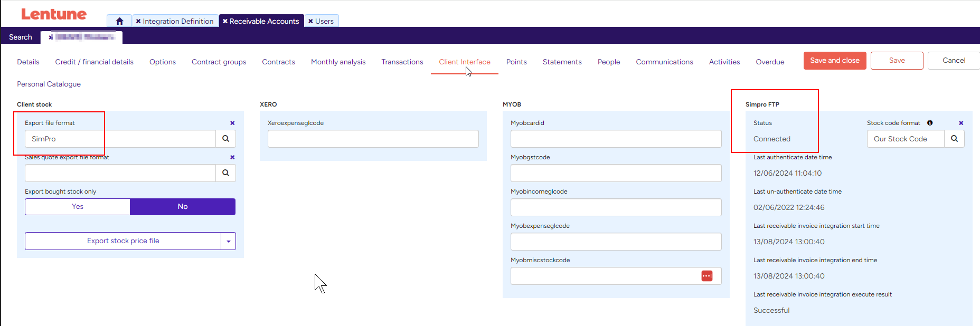Open the Contract groups tab
Image resolution: width=980 pixels, height=326 pixels.
click(x=219, y=62)
